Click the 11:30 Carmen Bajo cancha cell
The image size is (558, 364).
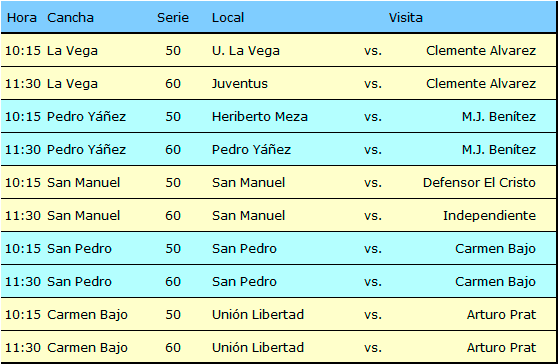click(x=87, y=348)
